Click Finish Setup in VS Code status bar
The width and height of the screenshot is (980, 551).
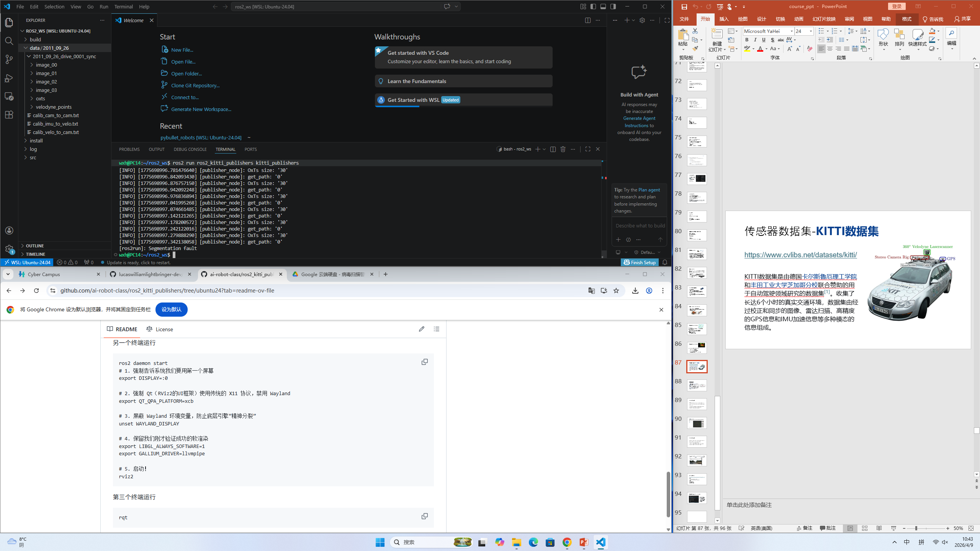(640, 262)
